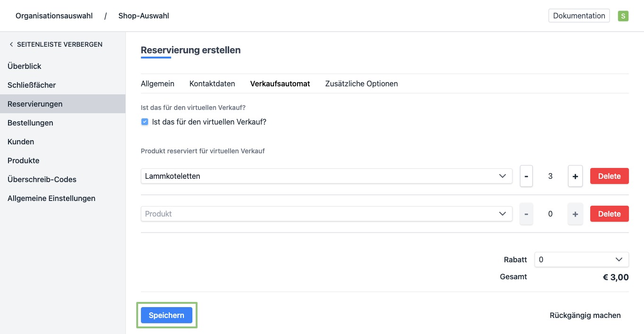Image resolution: width=644 pixels, height=334 pixels.
Task: Save reservation with Speichern button
Action: click(x=166, y=316)
